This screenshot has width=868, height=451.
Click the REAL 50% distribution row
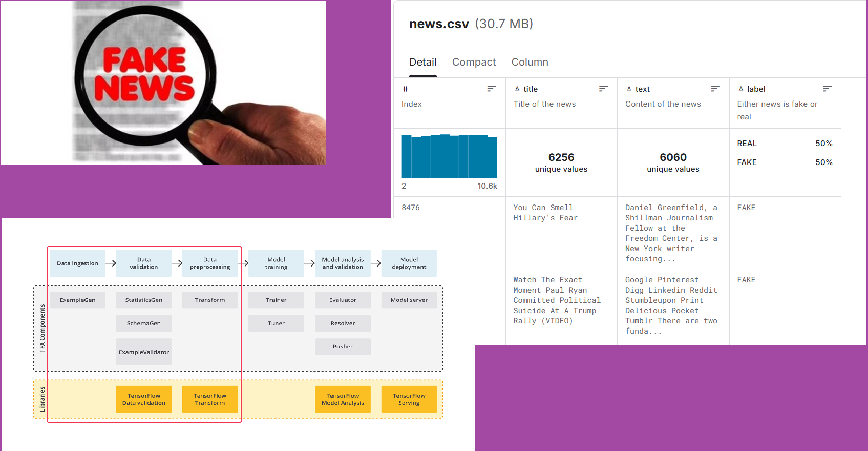coord(785,143)
